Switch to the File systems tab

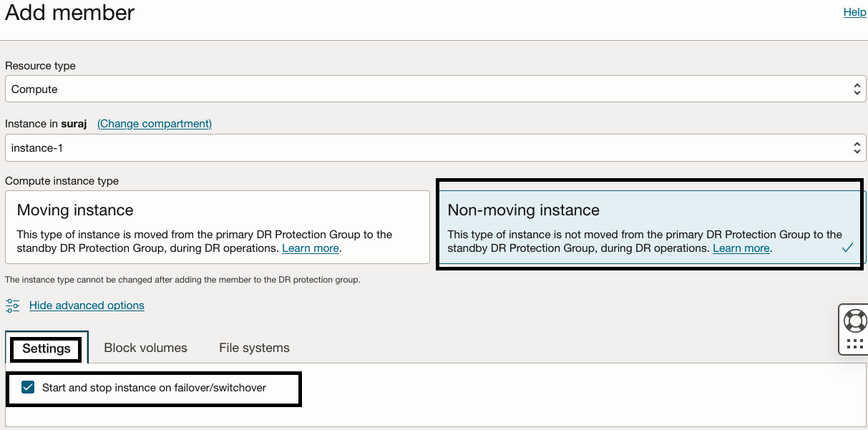pyautogui.click(x=254, y=348)
